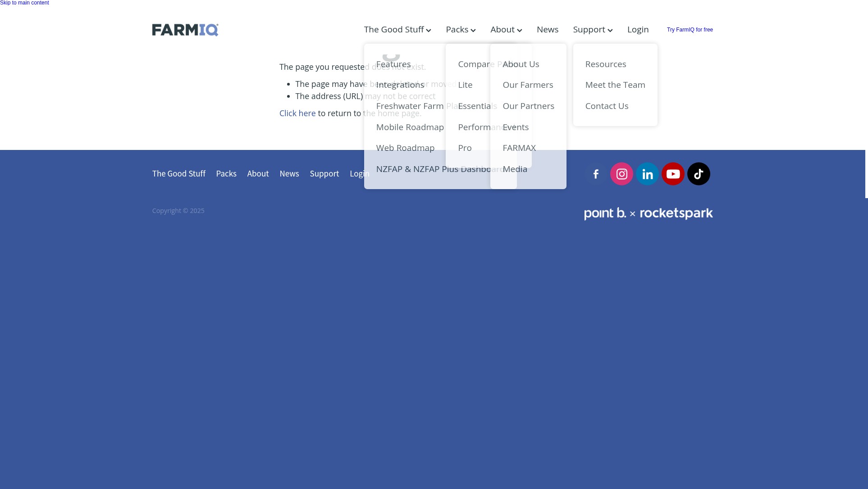Expand the Support dropdown chevron
Image resolution: width=868 pixels, height=489 pixels.
pyautogui.click(x=610, y=30)
